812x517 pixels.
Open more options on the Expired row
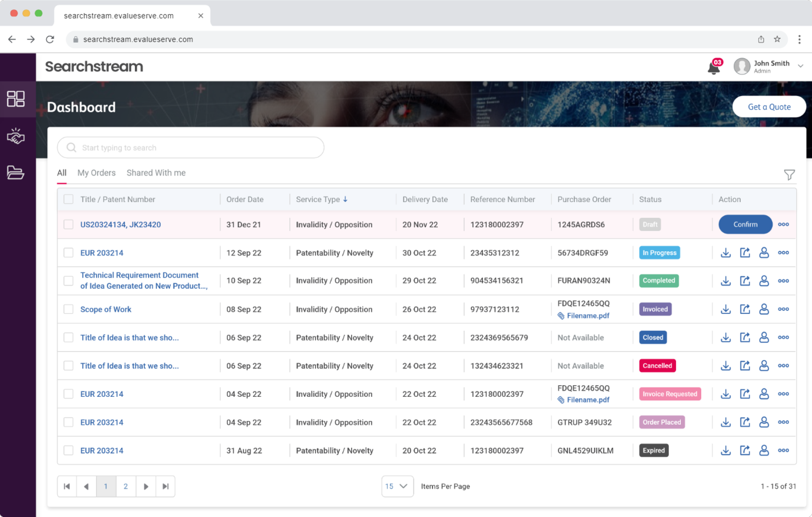pos(783,451)
